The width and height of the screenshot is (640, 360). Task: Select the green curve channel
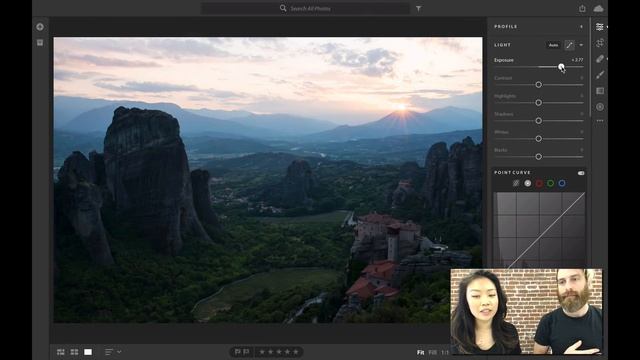[x=551, y=183]
